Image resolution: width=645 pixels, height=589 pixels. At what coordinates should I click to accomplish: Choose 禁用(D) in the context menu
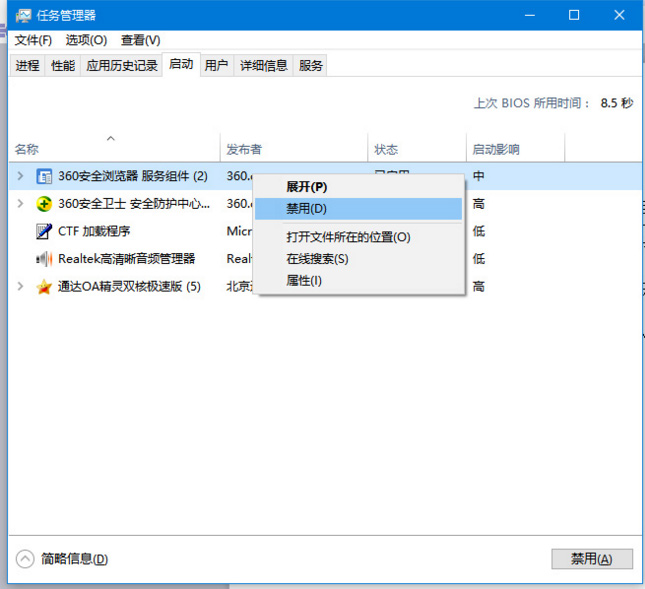pos(358,209)
